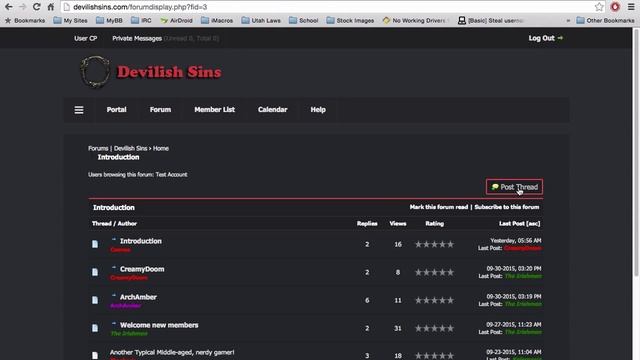The height and width of the screenshot is (360, 640).
Task: Open the My Sites bookmark folder
Action: pos(70,20)
